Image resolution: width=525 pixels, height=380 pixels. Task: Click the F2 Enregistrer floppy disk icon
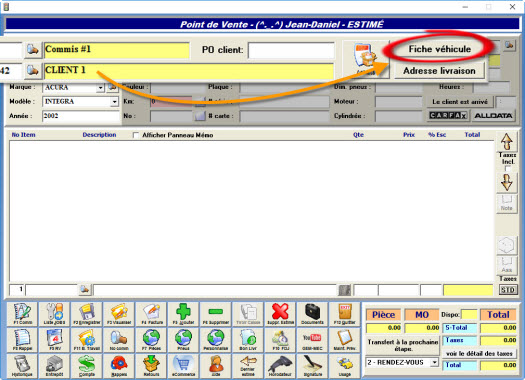coord(87,314)
